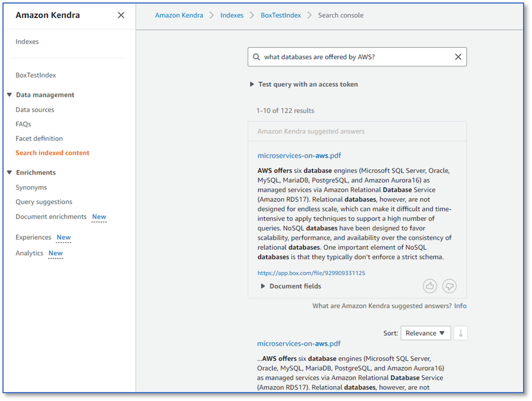Give thumbs down to suggested answer

click(x=449, y=286)
